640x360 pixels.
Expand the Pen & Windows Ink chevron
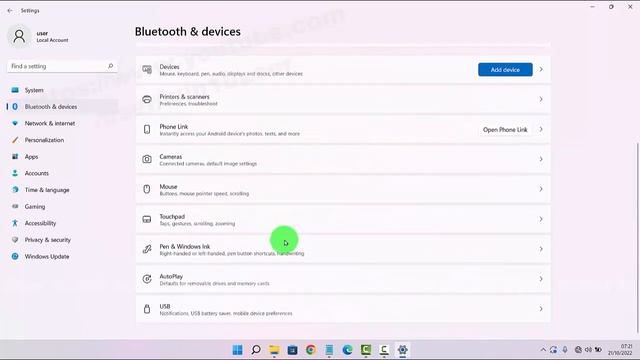[x=541, y=249]
